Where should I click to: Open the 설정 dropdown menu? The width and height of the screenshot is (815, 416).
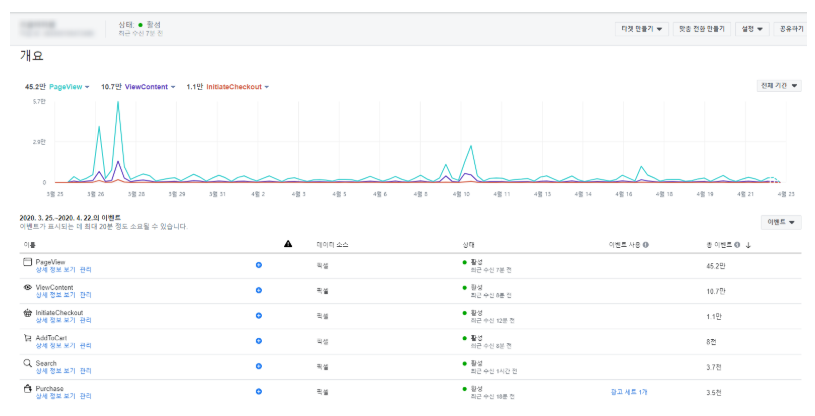click(752, 29)
